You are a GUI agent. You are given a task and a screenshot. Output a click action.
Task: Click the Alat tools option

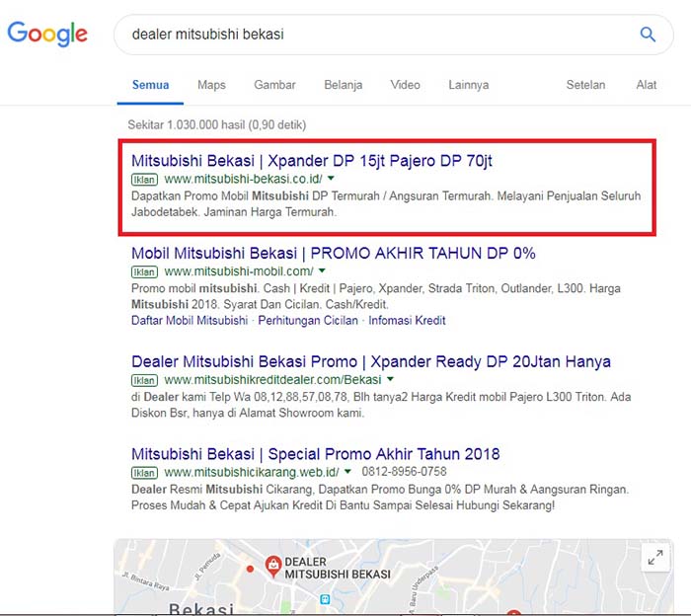coord(647,85)
